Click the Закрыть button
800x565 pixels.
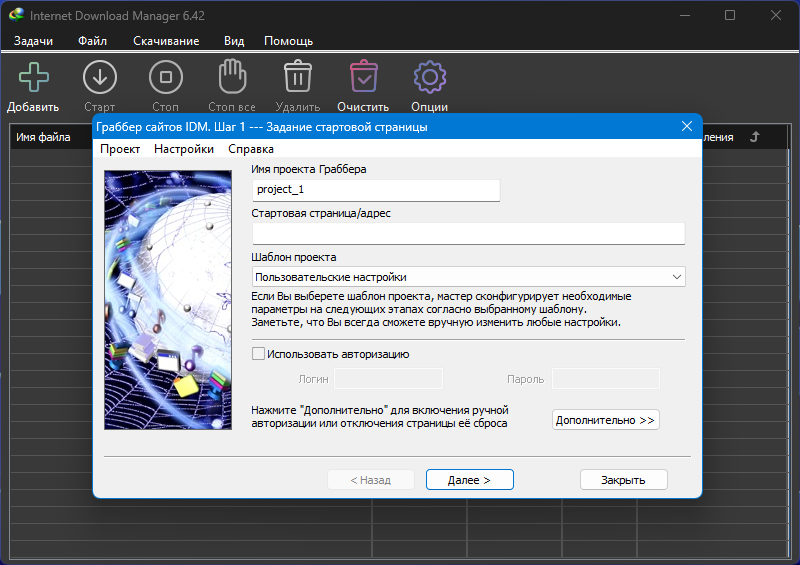tap(623, 480)
